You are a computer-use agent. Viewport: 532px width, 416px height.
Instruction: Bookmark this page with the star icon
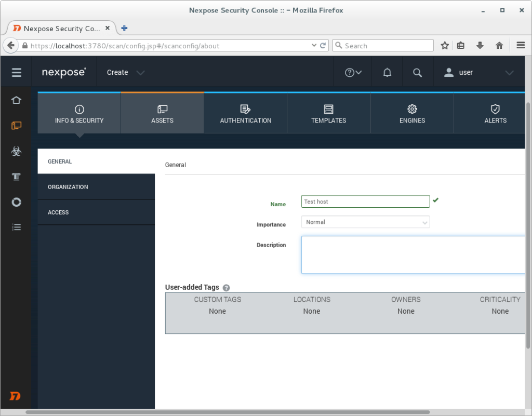(x=445, y=45)
